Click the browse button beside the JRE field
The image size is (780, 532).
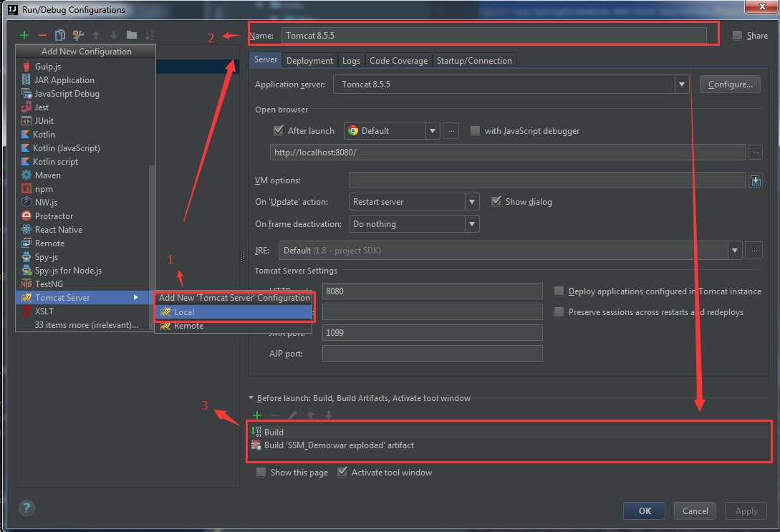click(754, 251)
